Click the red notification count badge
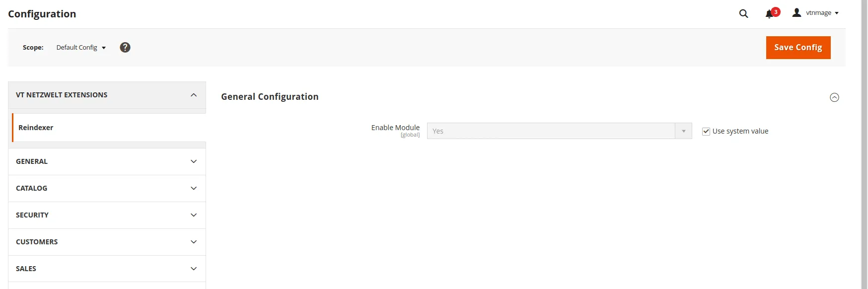The image size is (868, 289). tap(776, 11)
